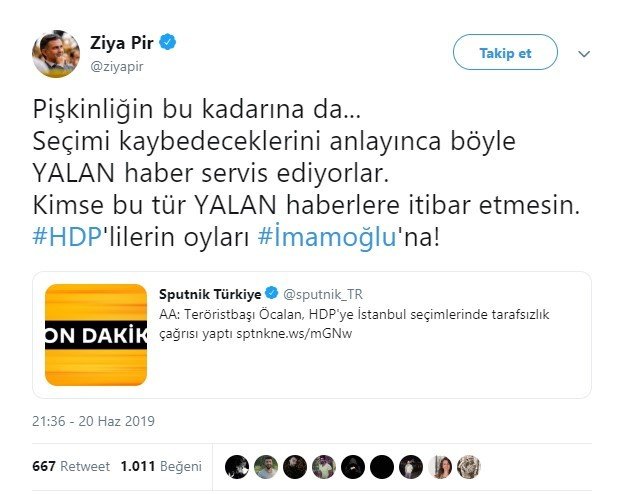Open the sptnkne.ws/mGNw link
This screenshot has width=618, height=494.
[x=294, y=334]
